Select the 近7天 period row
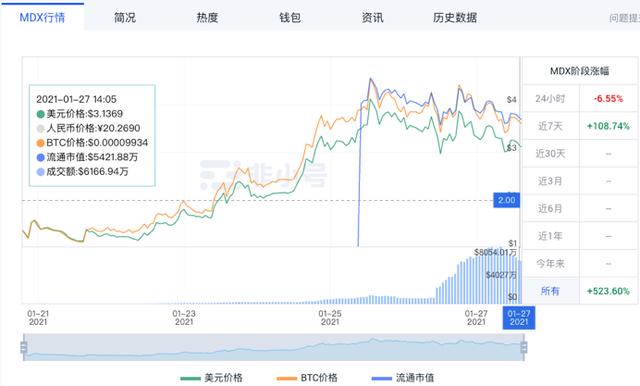This screenshot has width=640, height=386. (x=580, y=126)
